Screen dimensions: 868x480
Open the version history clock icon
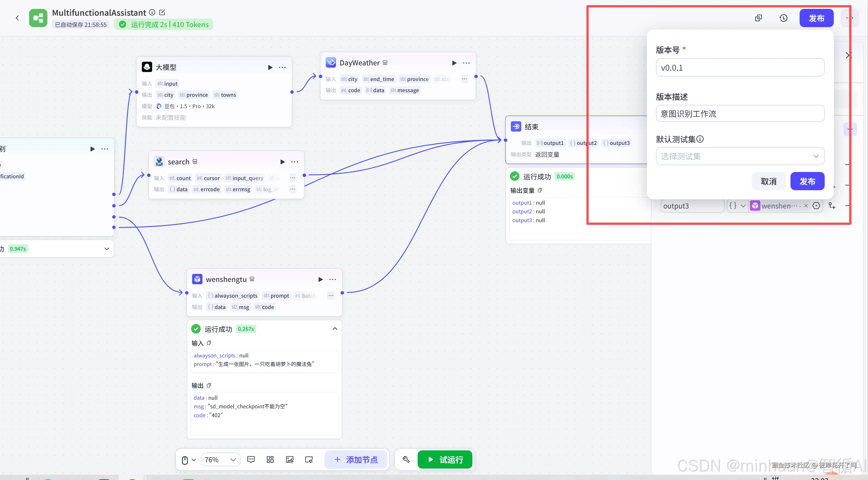click(x=783, y=18)
